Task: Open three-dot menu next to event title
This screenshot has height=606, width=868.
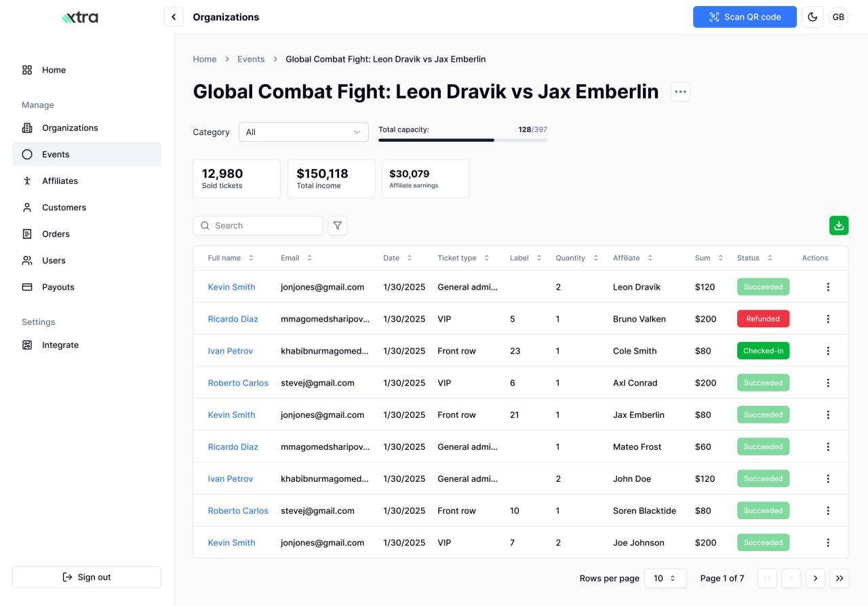Action: 680,92
